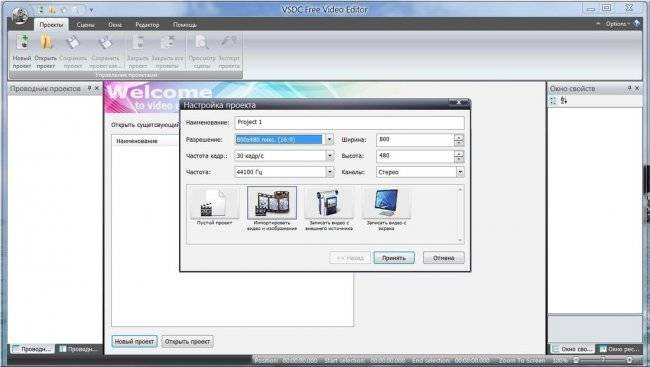Click Новый проект button on welcome page
Screen dimensions: 650x367
tap(134, 342)
